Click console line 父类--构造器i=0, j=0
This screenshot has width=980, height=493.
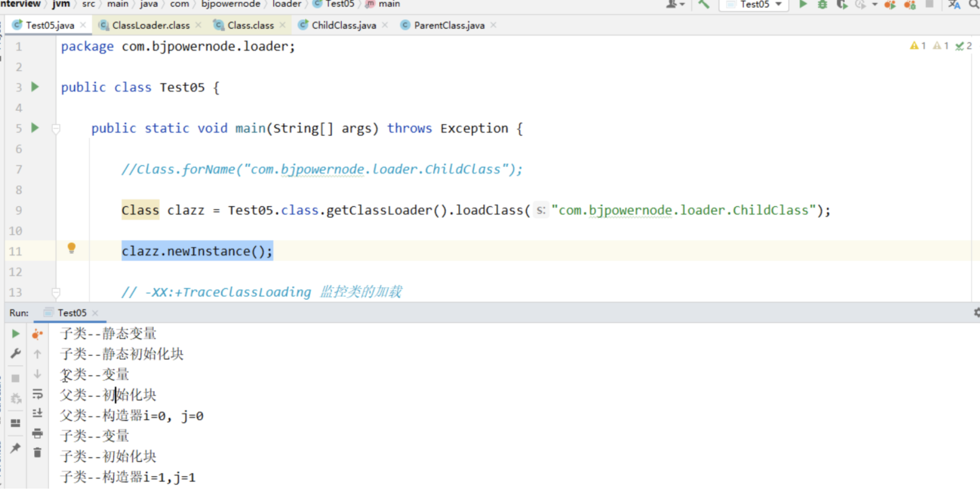coord(131,416)
